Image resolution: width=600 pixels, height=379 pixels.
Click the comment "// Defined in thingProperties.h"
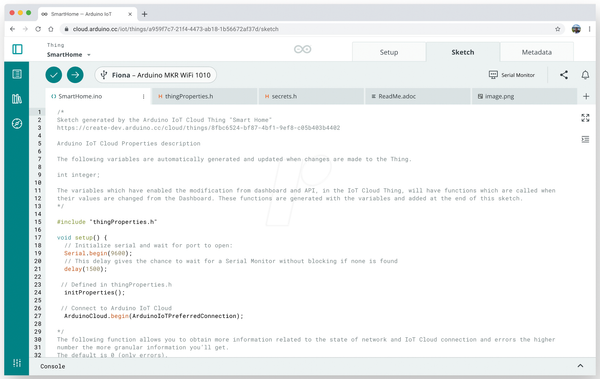pos(116,284)
